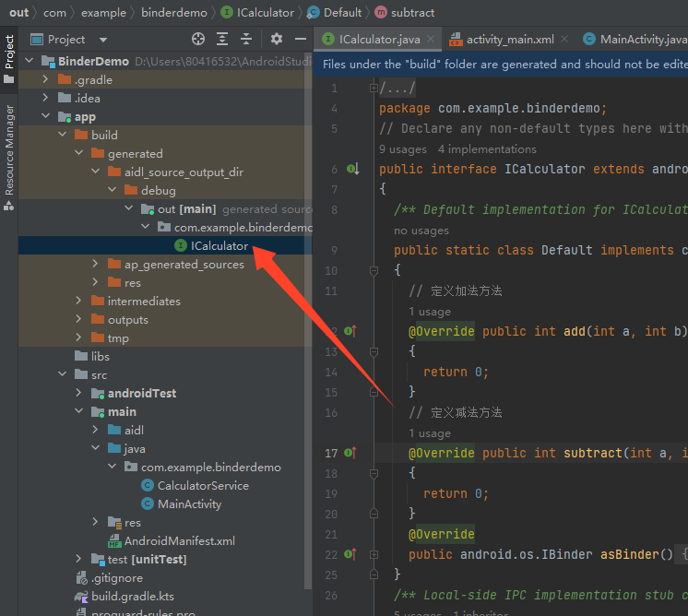Click the '4 implementations' code hint
The width and height of the screenshot is (688, 616).
(487, 149)
